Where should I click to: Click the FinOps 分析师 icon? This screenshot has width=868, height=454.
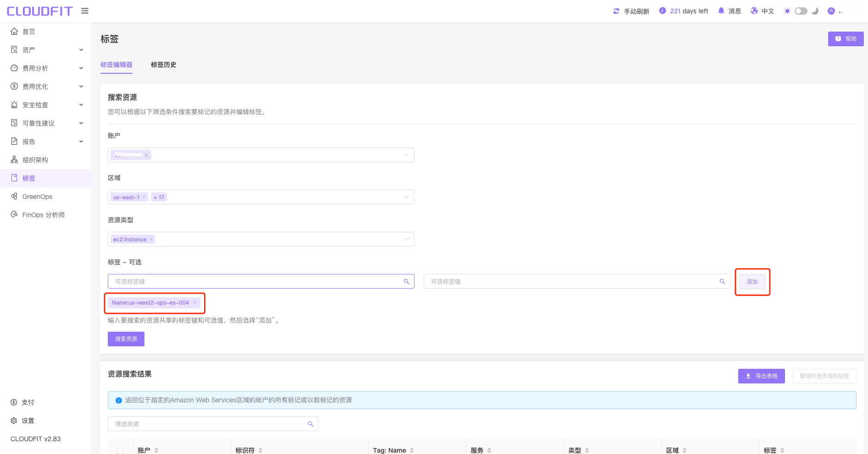14,214
